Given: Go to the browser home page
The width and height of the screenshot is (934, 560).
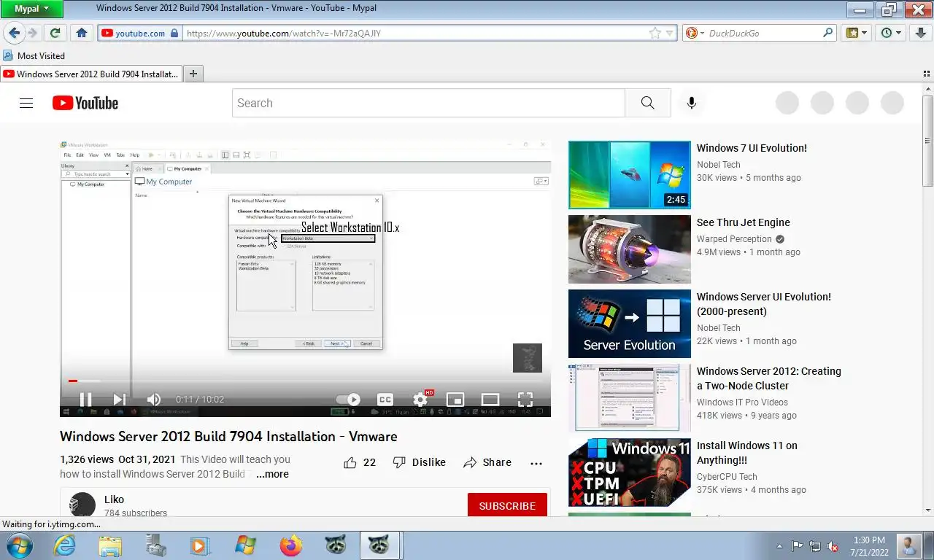Looking at the screenshot, I should (x=82, y=33).
